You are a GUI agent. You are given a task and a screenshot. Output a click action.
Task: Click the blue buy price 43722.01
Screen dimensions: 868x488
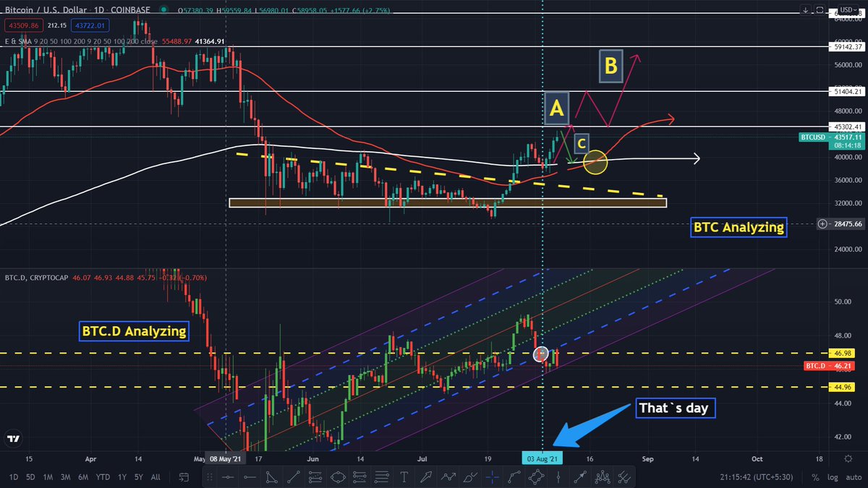click(89, 25)
